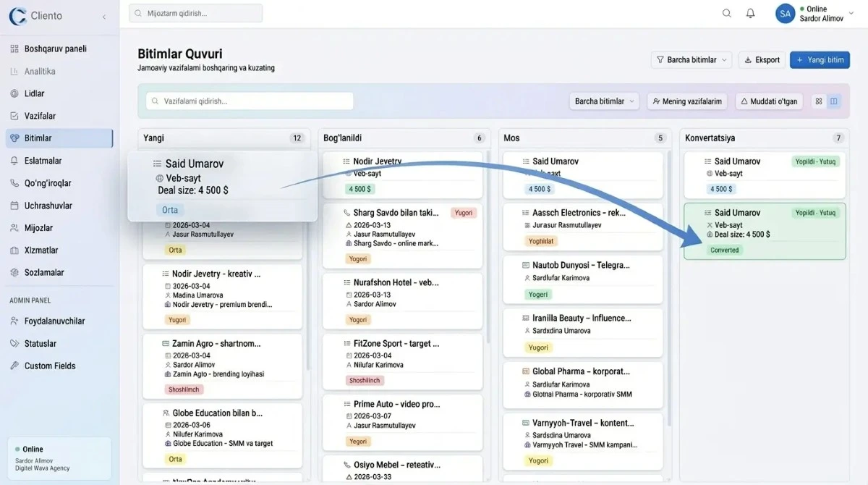
Task: Open Mijozlar section in sidebar
Action: (41, 228)
